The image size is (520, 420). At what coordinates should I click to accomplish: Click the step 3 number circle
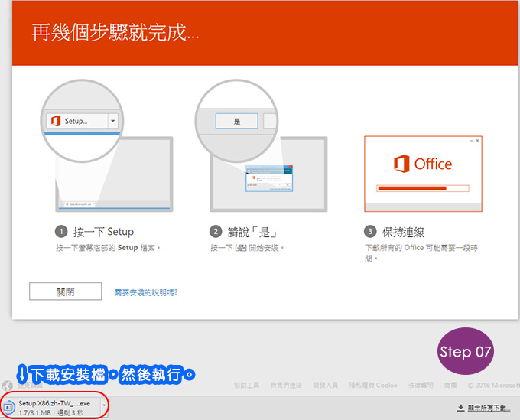coord(370,232)
